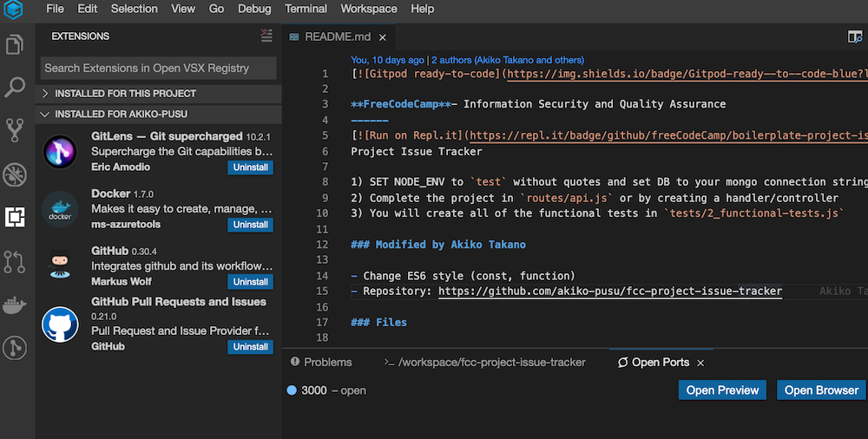Close the Open Ports panel tab
Image resolution: width=868 pixels, height=439 pixels.
(x=700, y=364)
